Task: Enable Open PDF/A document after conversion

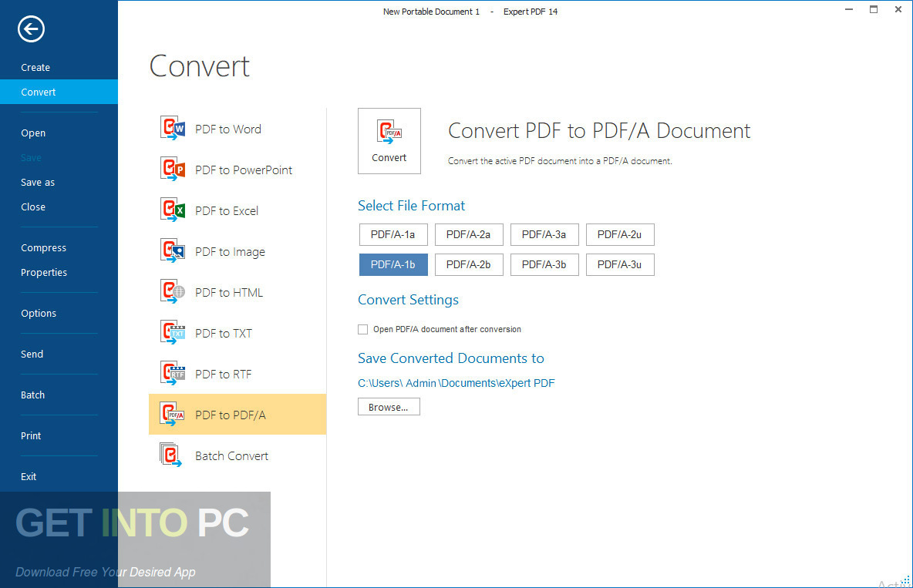Action: point(362,330)
